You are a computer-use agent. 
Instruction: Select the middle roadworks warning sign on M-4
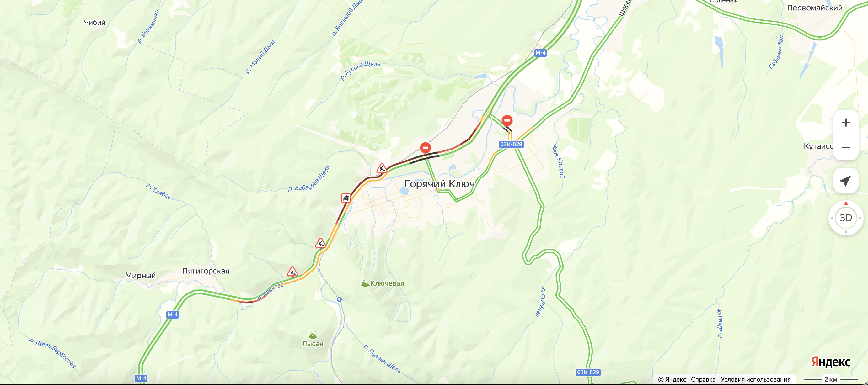[320, 243]
